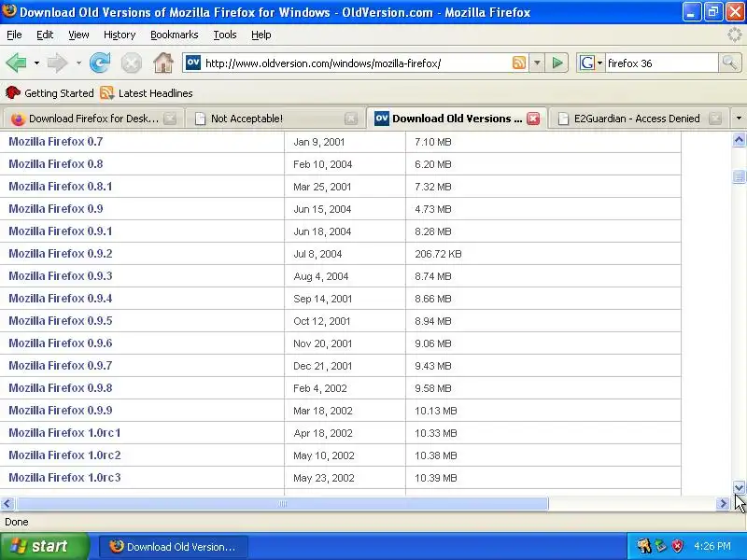Click the 4:26 PM taskbar clock
The width and height of the screenshot is (747, 560).
pyautogui.click(x=712, y=546)
